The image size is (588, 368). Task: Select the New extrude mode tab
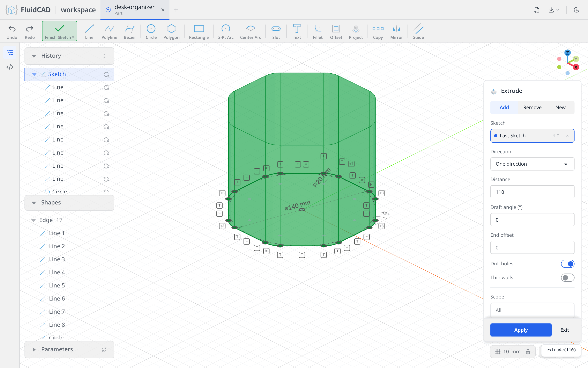[560, 107]
